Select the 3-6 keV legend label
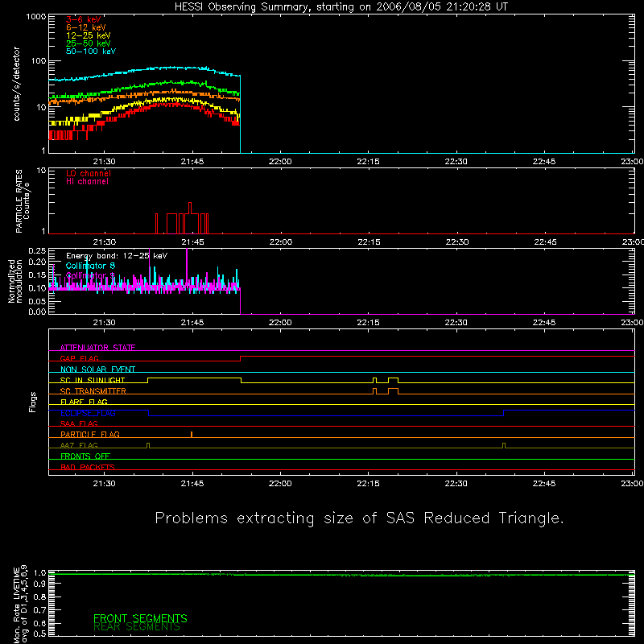This screenshot has height=644, width=644. (x=84, y=19)
